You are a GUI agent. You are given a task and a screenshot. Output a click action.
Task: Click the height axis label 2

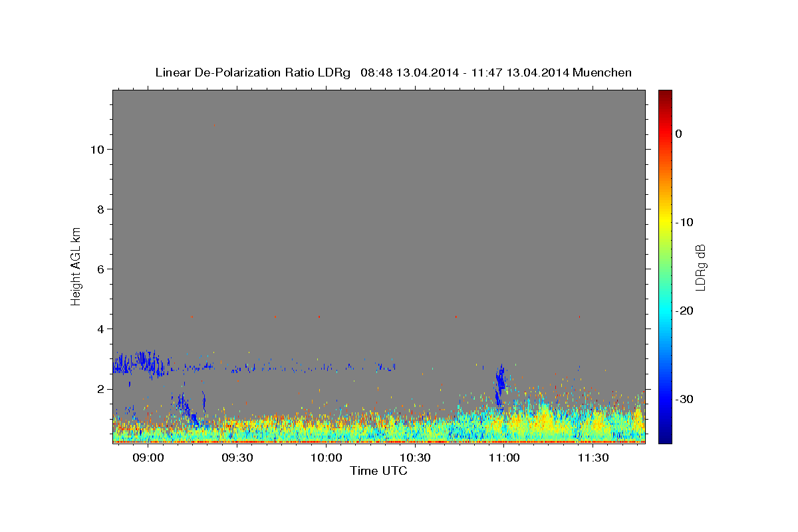point(100,389)
